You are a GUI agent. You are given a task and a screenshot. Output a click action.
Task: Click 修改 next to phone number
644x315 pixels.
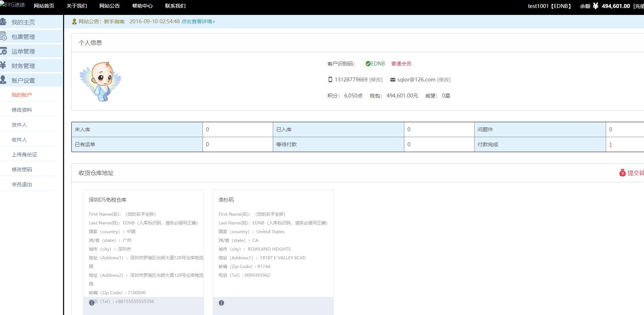tap(376, 80)
